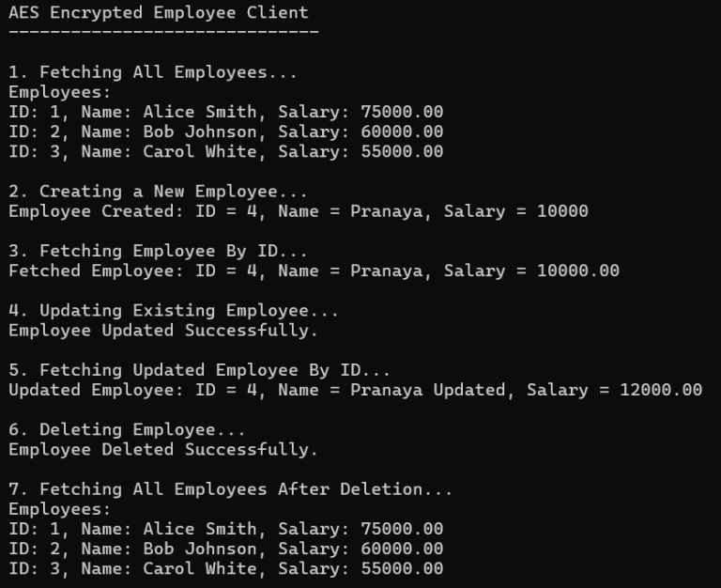Click the '4. Updating Existing Employee...' line
721x588 pixels.
pos(174,311)
